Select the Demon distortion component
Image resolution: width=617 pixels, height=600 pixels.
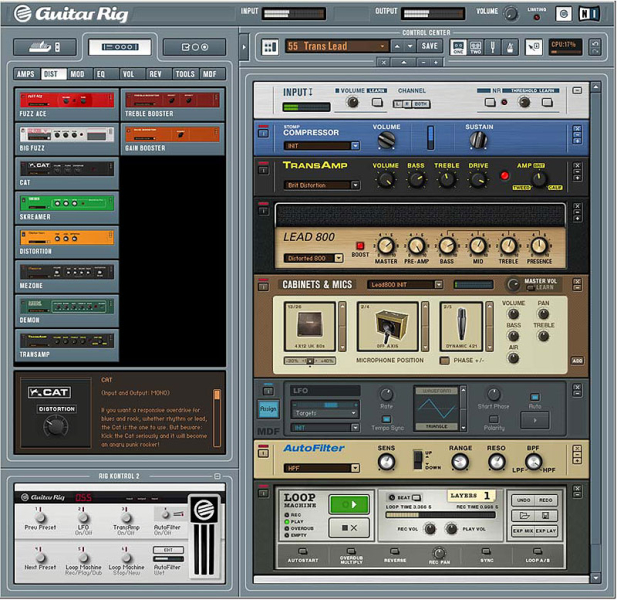click(67, 311)
